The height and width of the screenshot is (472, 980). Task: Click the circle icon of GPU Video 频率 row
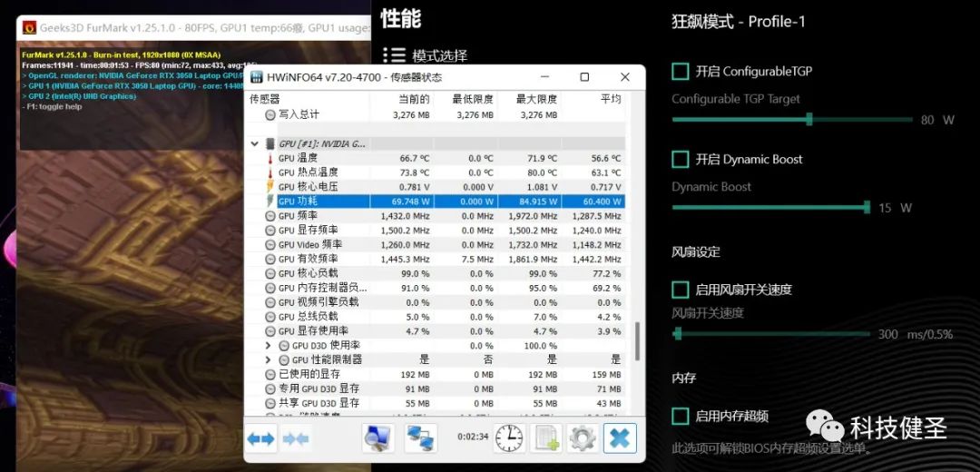(270, 244)
